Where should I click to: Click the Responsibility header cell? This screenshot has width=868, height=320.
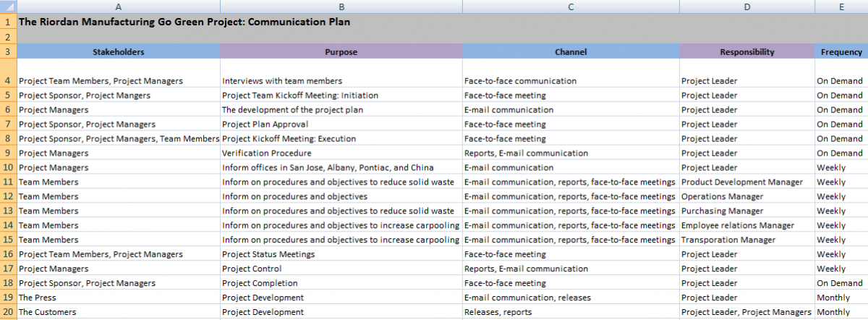click(746, 52)
